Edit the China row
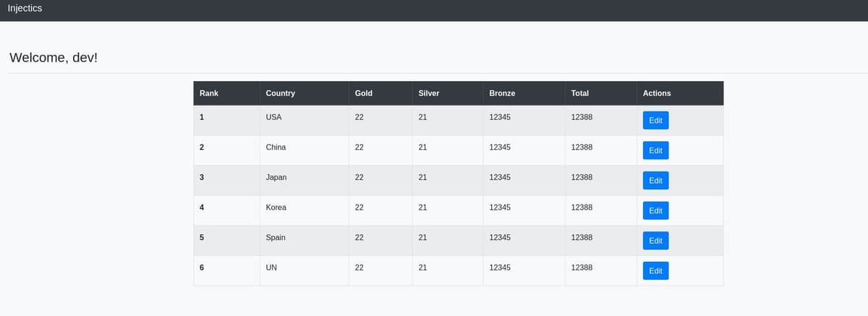Image resolution: width=868 pixels, height=316 pixels. coord(655,150)
